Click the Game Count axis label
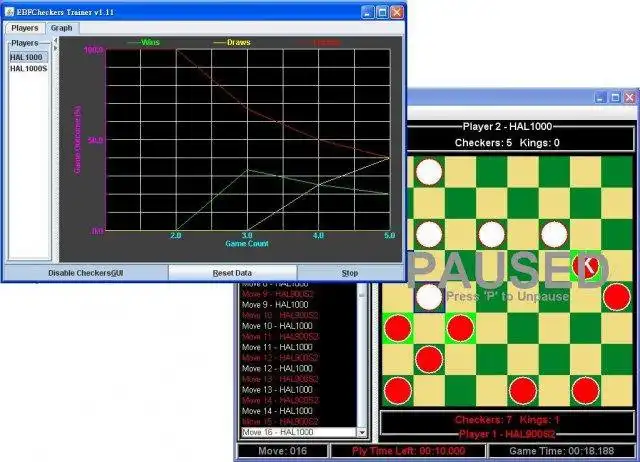 [247, 244]
